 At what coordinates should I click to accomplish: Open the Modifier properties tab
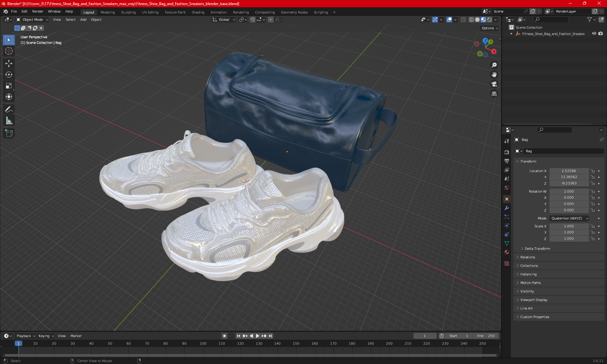tap(507, 208)
